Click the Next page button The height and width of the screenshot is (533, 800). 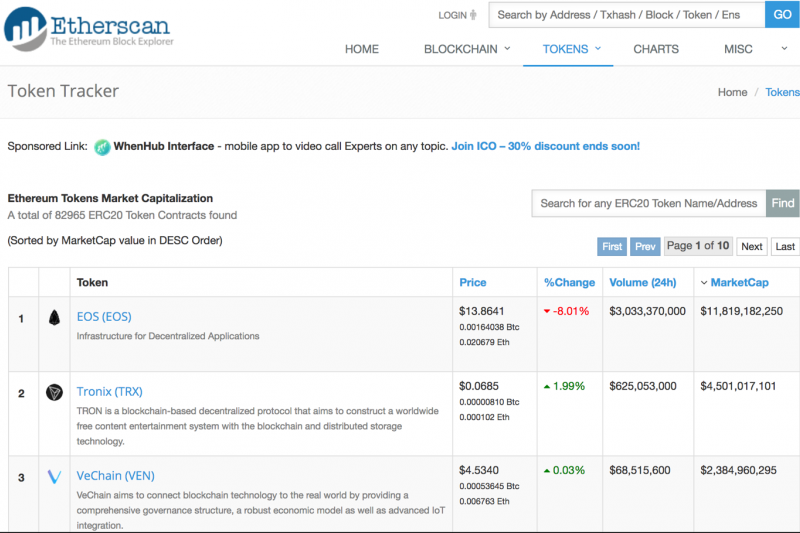point(752,246)
